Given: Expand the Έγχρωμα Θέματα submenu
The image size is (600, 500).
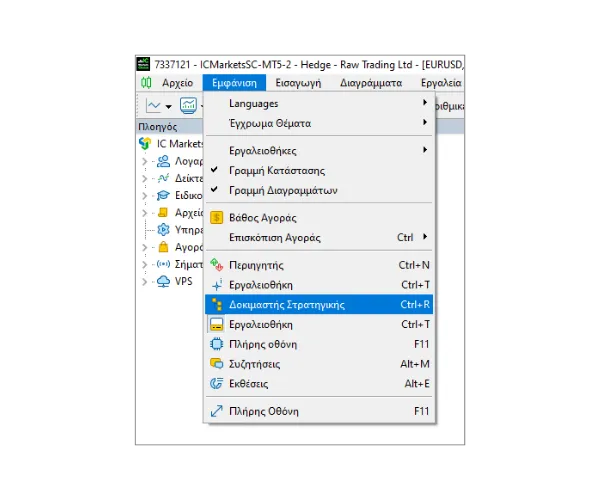Looking at the screenshot, I should pos(424,123).
